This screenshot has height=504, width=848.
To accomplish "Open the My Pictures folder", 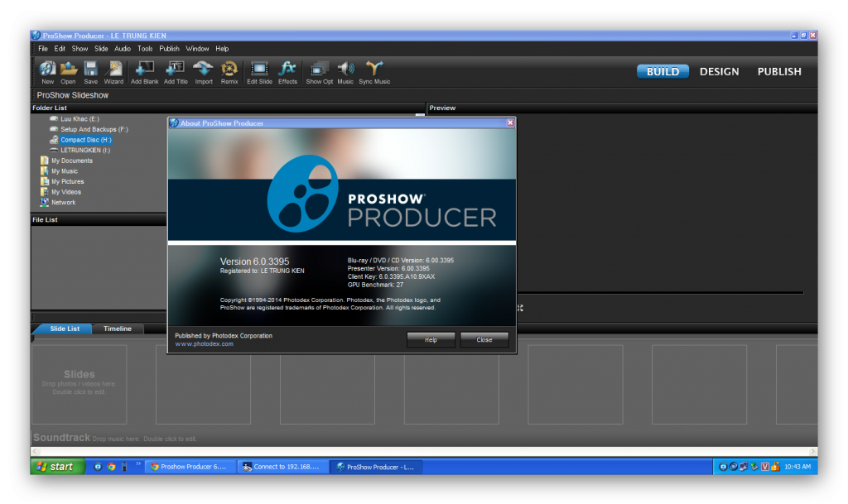I will (x=62, y=181).
